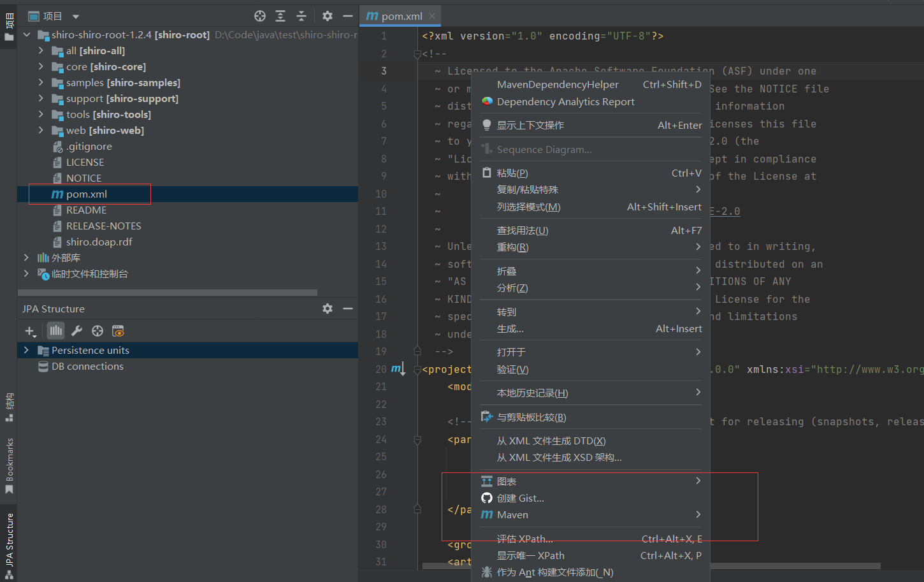The width and height of the screenshot is (924, 582).
Task: Close the pom.xml editor tab
Action: point(432,16)
